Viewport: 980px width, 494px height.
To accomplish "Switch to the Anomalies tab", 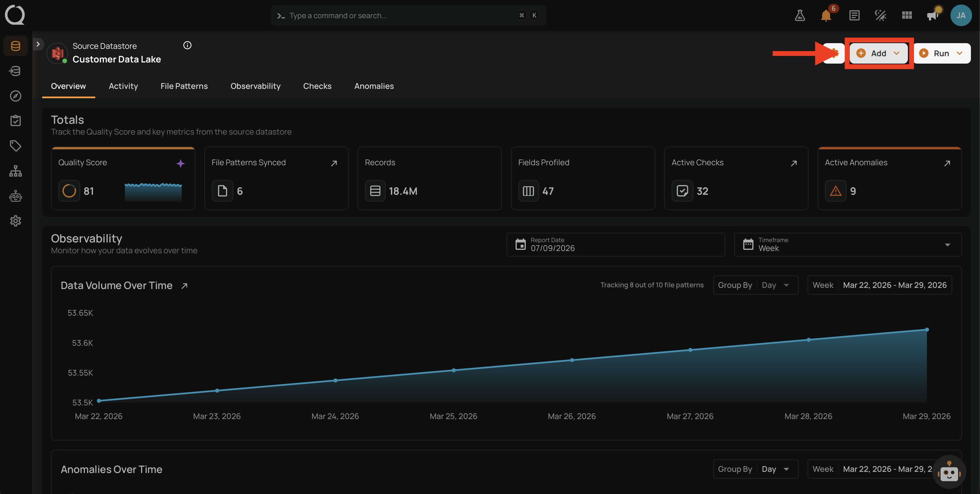I will coord(374,86).
